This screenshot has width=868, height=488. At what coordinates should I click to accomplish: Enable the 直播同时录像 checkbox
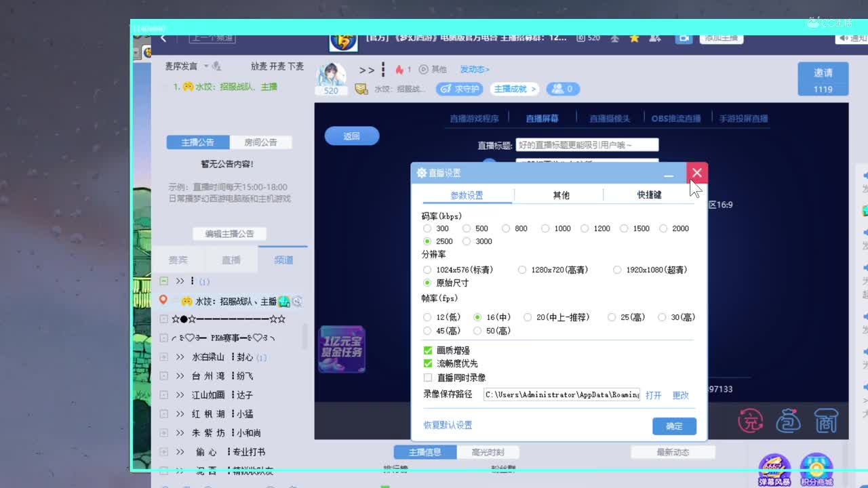[x=428, y=378]
